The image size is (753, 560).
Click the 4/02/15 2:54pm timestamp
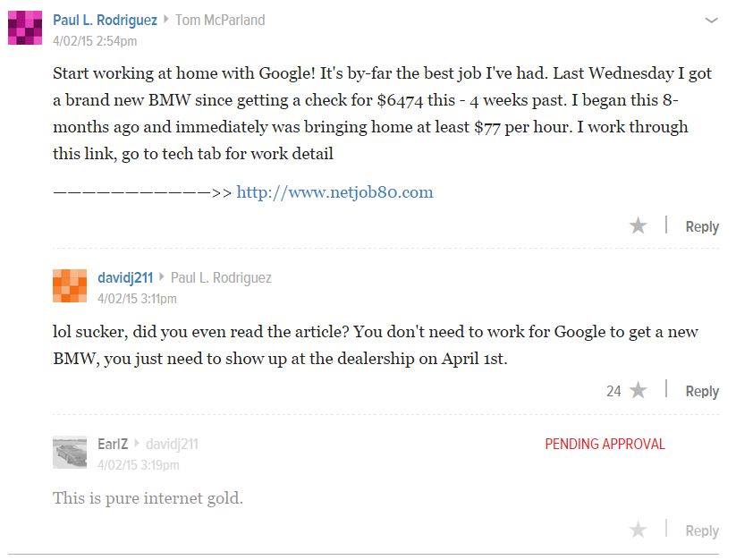95,41
